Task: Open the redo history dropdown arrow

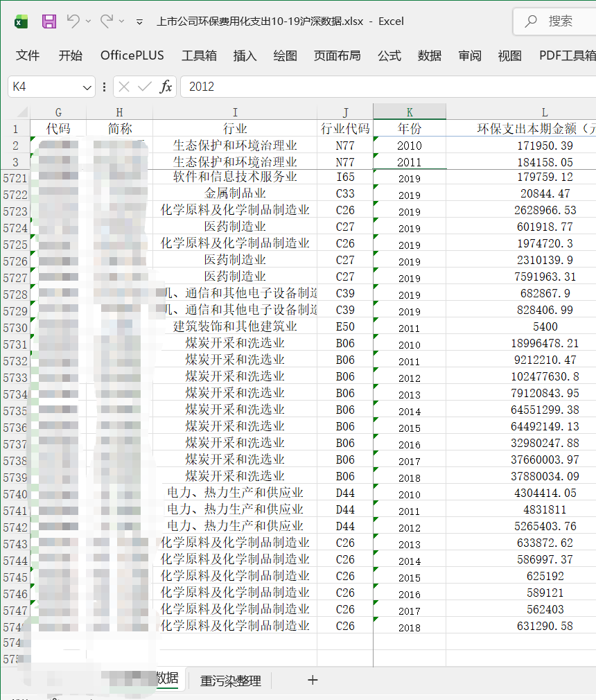Action: (121, 21)
